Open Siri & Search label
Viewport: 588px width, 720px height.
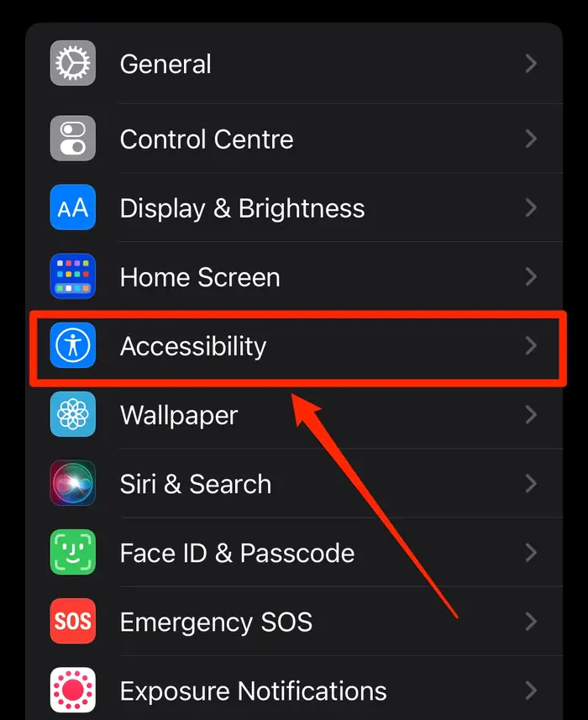(196, 484)
